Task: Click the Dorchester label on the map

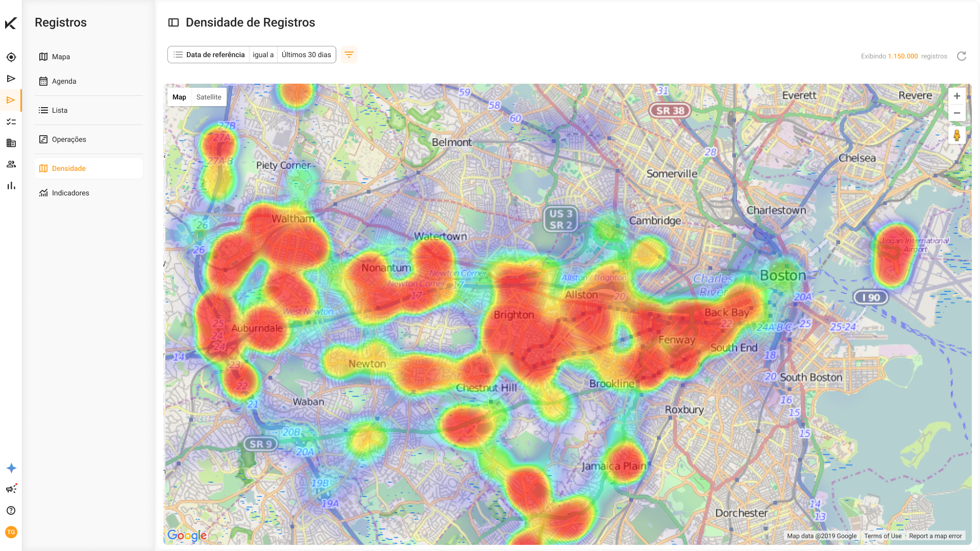Action: 741,513
